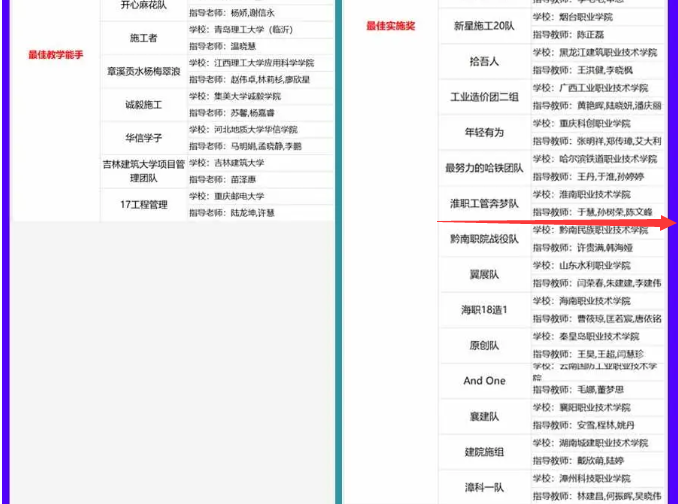This screenshot has height=504, width=678.
Task: Select the 漳科一队 team cell
Action: [484, 487]
